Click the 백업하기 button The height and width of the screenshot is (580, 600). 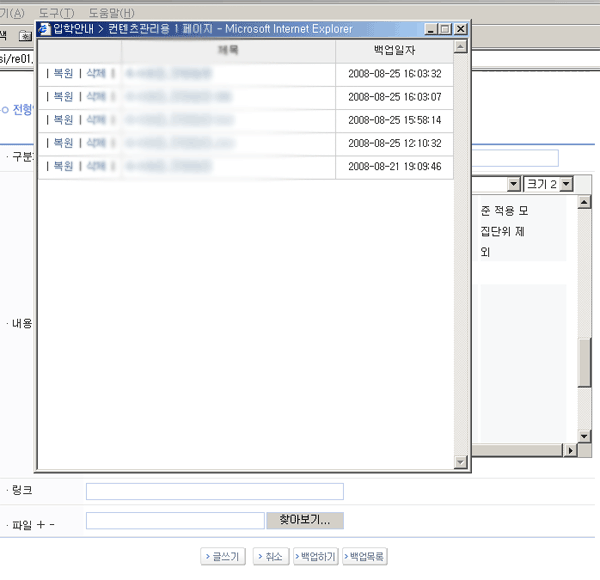(315, 556)
